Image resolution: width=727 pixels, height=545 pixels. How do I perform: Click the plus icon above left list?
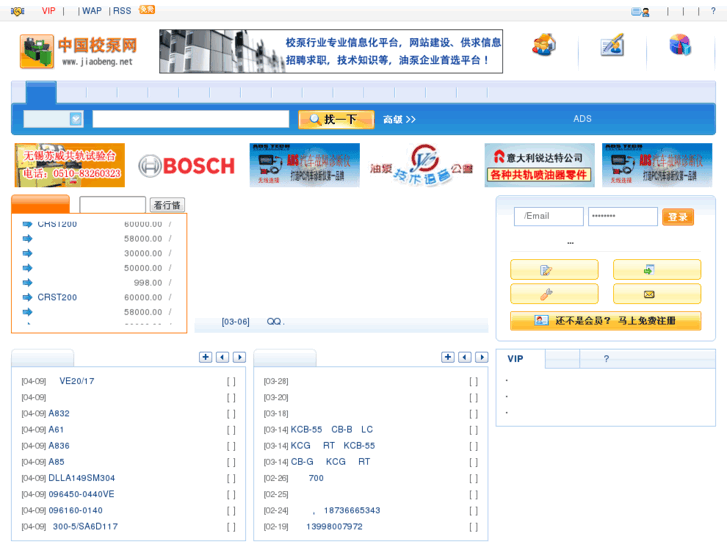(x=205, y=357)
